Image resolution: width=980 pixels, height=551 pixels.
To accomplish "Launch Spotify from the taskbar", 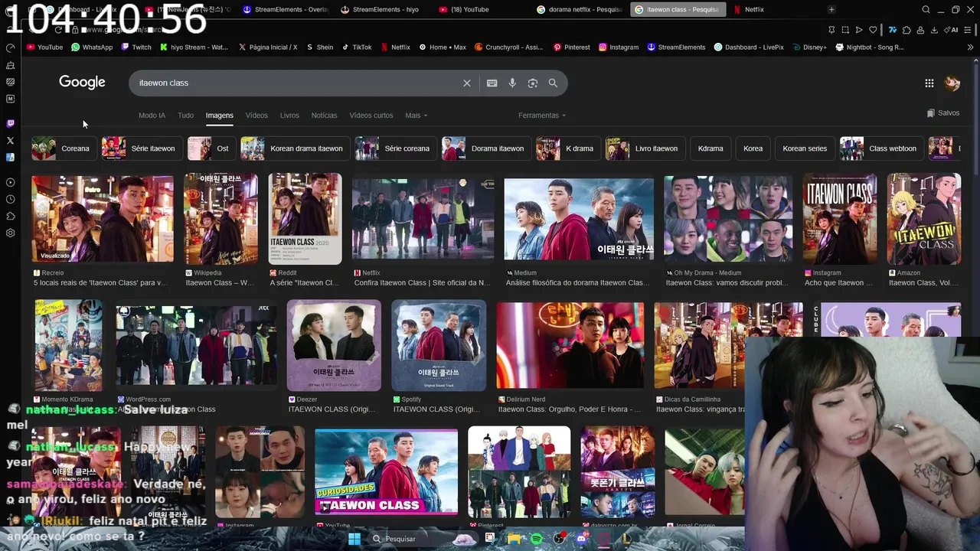I will pos(537,539).
